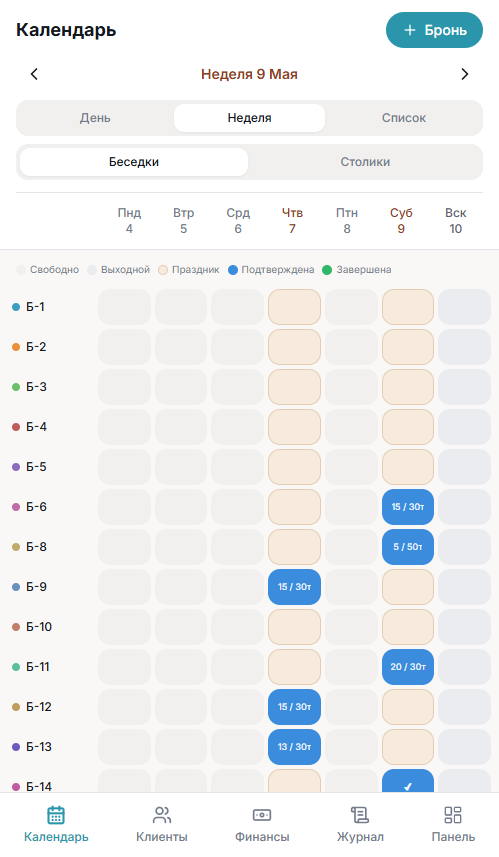Open the Календарь tab icon in bottom navigation
Screen dimensions: 499x857
click(56, 815)
